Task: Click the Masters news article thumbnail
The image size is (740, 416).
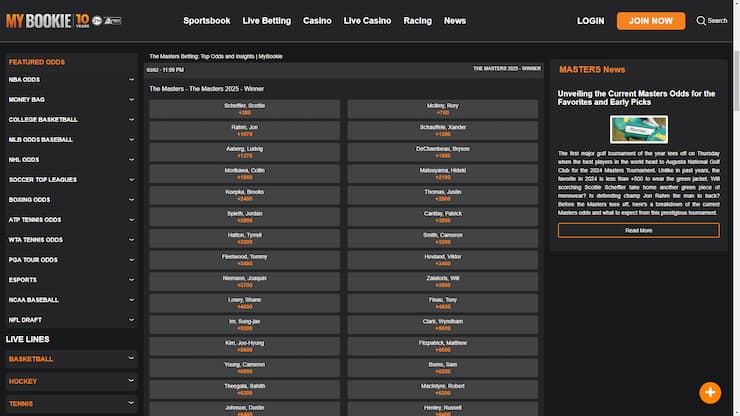Action: coord(639,129)
